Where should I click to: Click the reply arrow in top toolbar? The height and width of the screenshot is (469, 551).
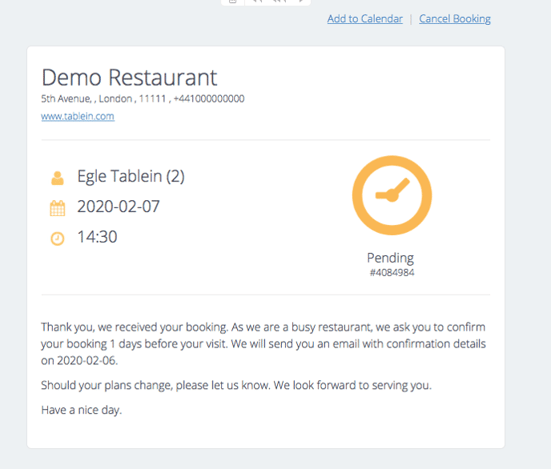pyautogui.click(x=257, y=1)
